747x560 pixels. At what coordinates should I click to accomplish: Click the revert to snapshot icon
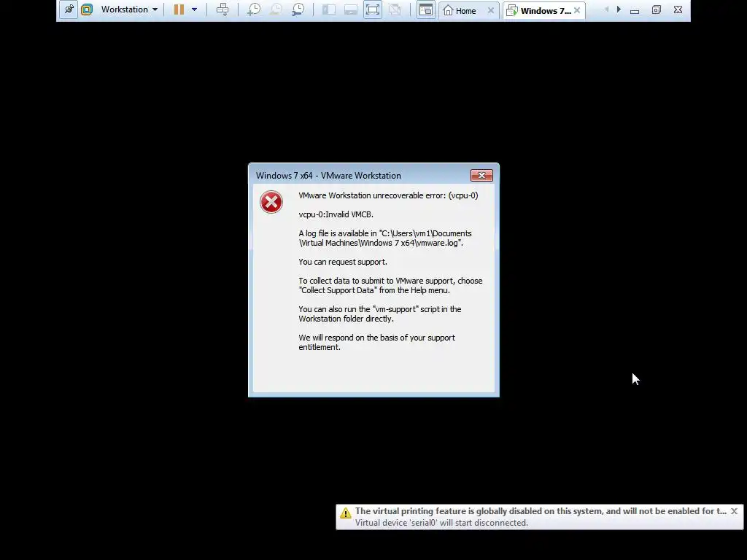[x=276, y=9]
